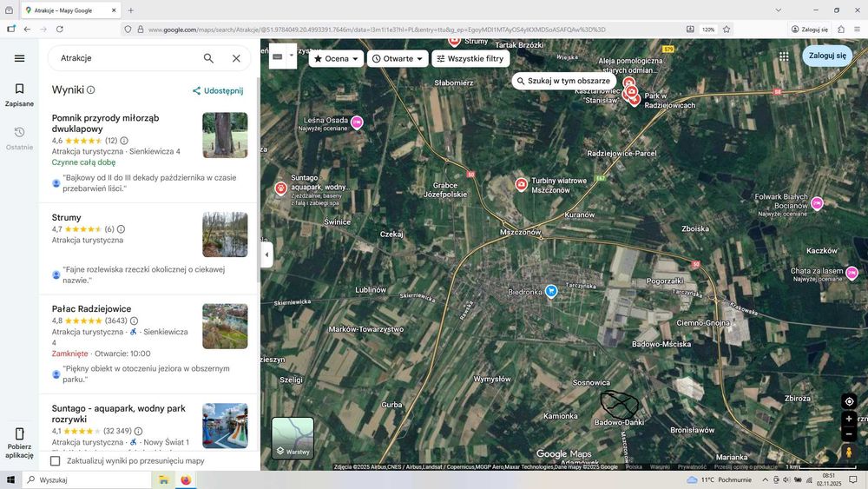The width and height of the screenshot is (868, 489).
Task: Open the Otwarte hours filter dropdown
Action: (398, 59)
